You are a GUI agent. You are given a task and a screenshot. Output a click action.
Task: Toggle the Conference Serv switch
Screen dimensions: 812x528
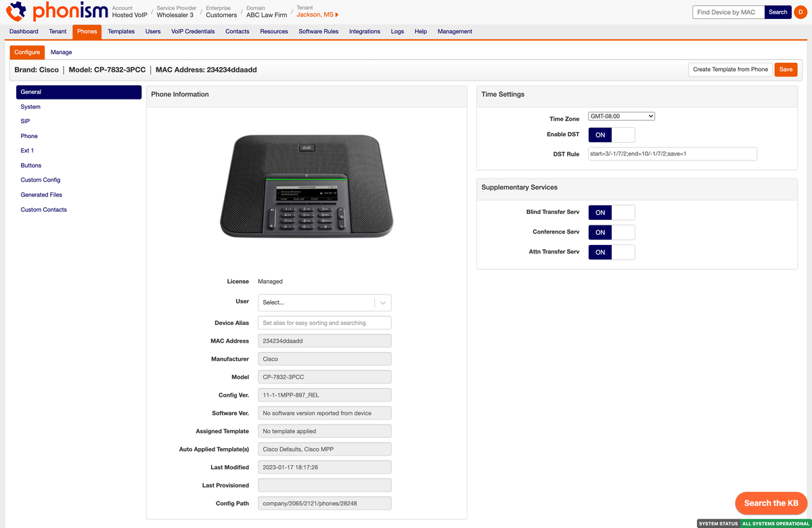click(612, 232)
